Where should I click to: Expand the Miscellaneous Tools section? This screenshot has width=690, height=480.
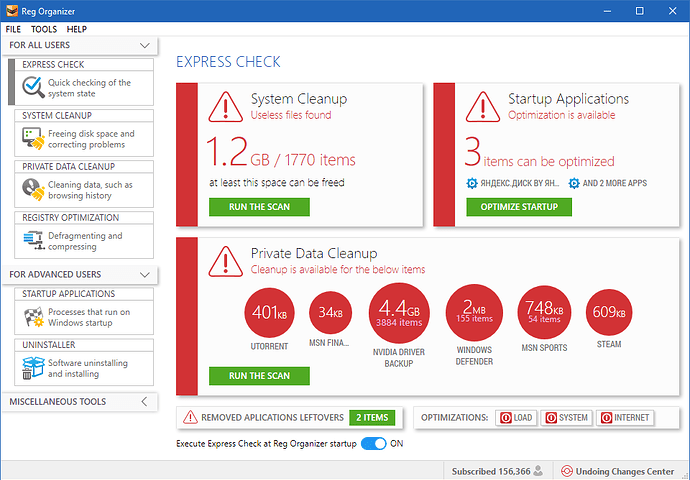(x=145, y=402)
